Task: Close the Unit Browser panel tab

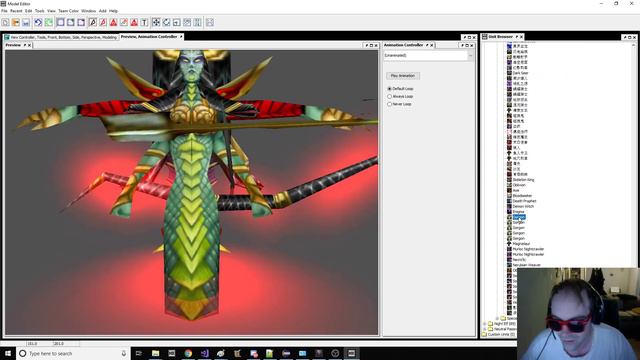Action: pos(521,37)
